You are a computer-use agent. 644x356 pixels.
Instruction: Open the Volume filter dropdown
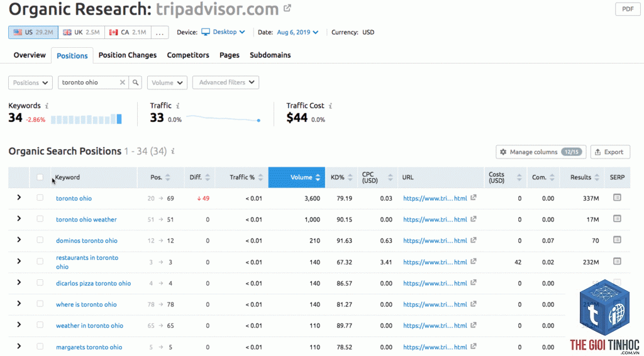pos(167,82)
